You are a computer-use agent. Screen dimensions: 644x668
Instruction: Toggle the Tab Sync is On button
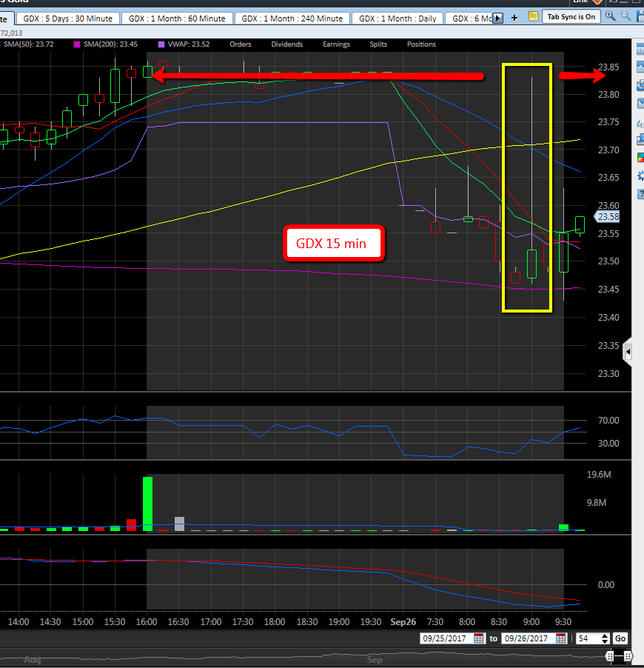point(570,16)
